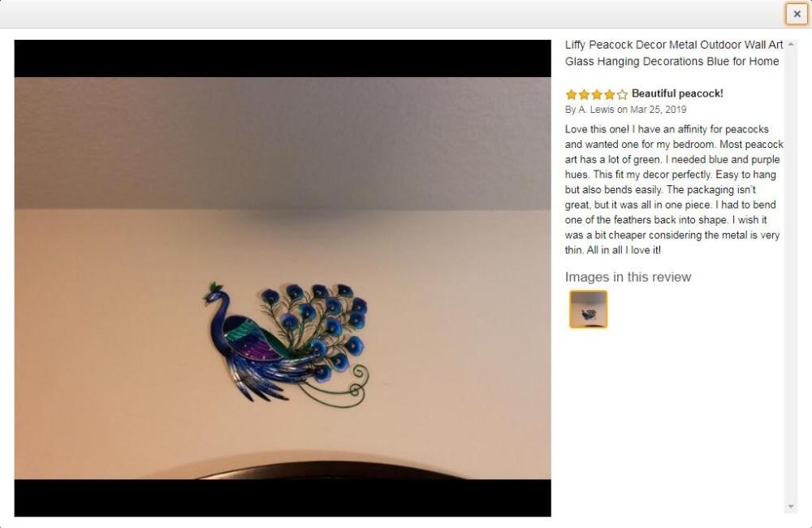This screenshot has width=812, height=528.
Task: Click the review date Mar 25, 2019
Action: (659, 110)
